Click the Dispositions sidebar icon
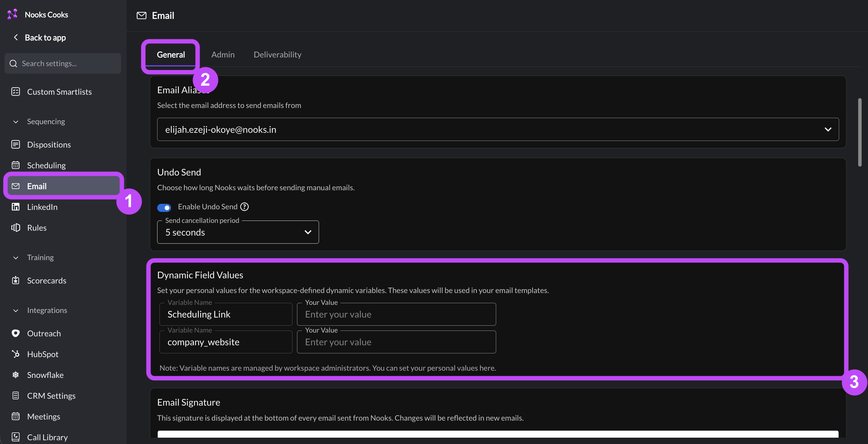868x444 pixels. click(x=16, y=144)
